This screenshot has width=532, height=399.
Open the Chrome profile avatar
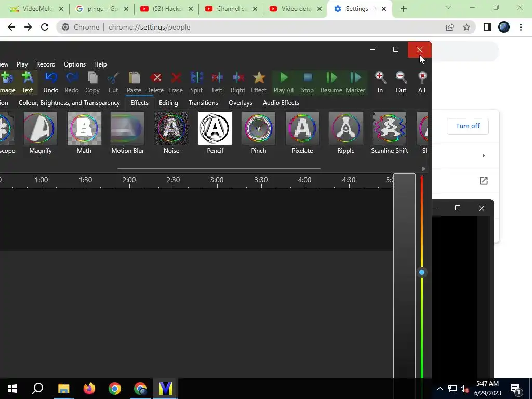pos(504,27)
